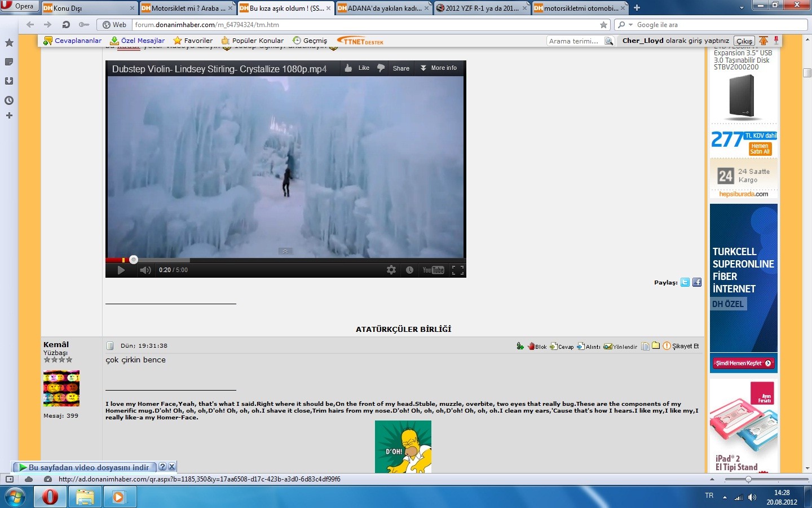Go back to previous page

(x=30, y=25)
